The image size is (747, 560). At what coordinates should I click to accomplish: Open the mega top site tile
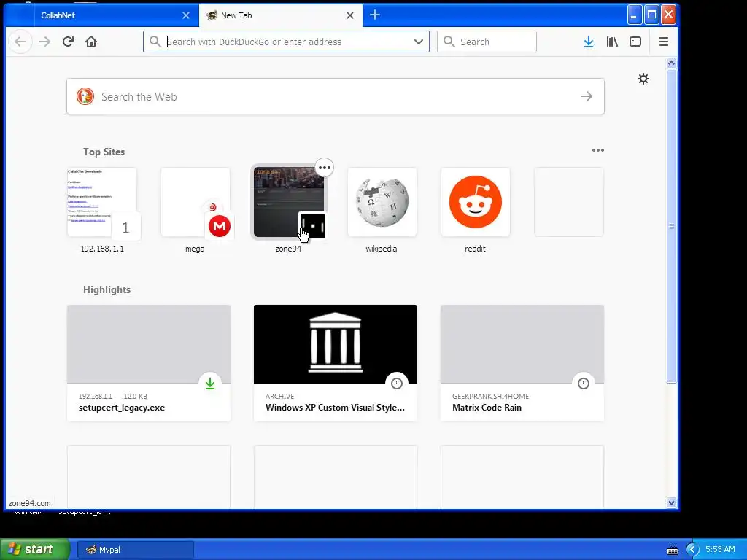(196, 202)
